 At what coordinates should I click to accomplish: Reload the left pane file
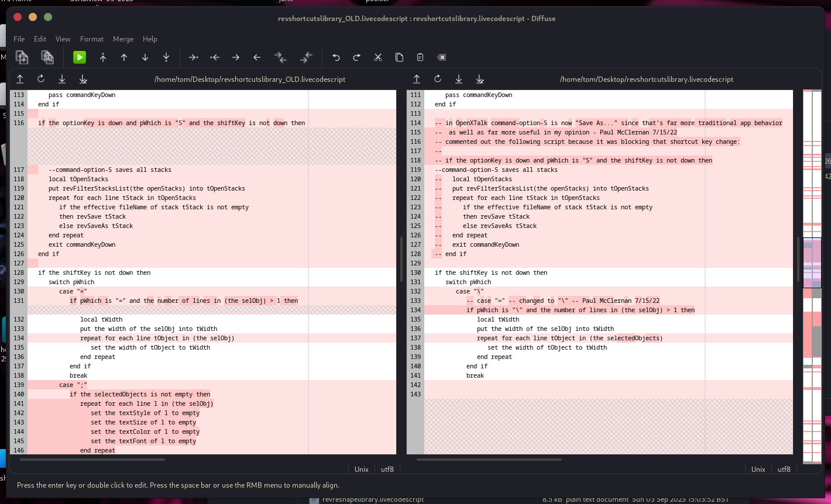pos(41,79)
